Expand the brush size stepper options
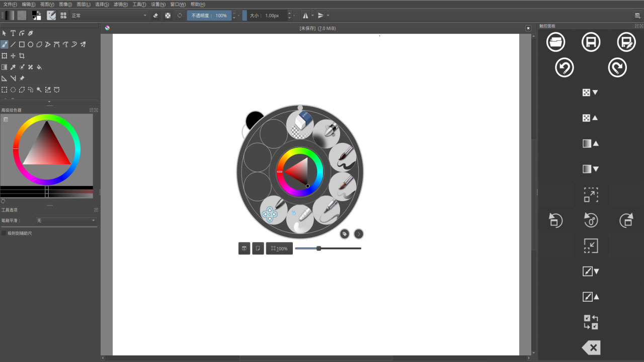The image size is (644, 362). point(294,15)
